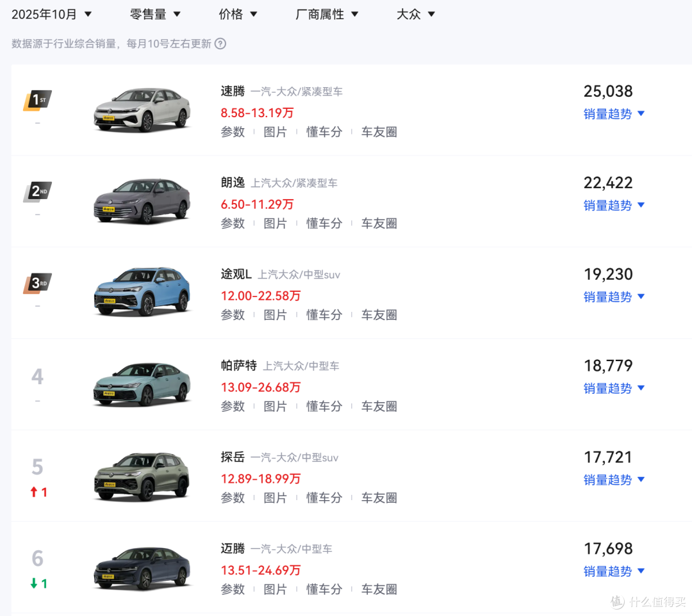
Task: Open the 帕萨特 car thumbnail
Action: point(142,384)
